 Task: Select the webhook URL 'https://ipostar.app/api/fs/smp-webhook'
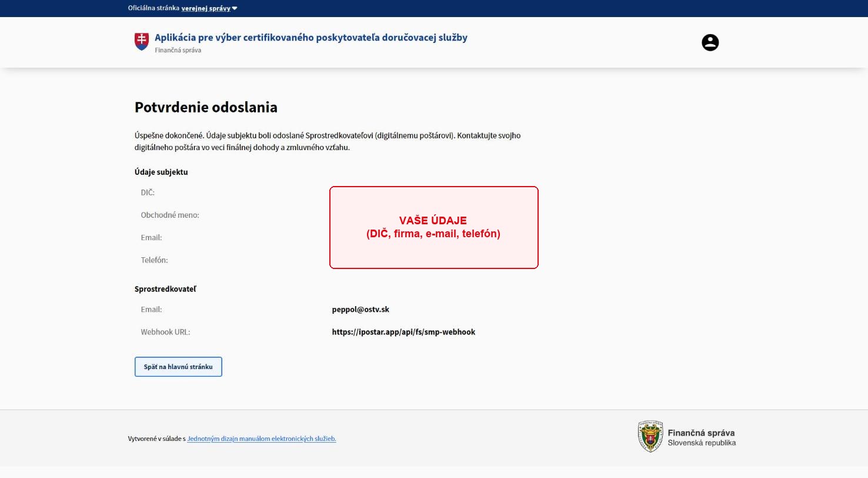[x=403, y=332]
